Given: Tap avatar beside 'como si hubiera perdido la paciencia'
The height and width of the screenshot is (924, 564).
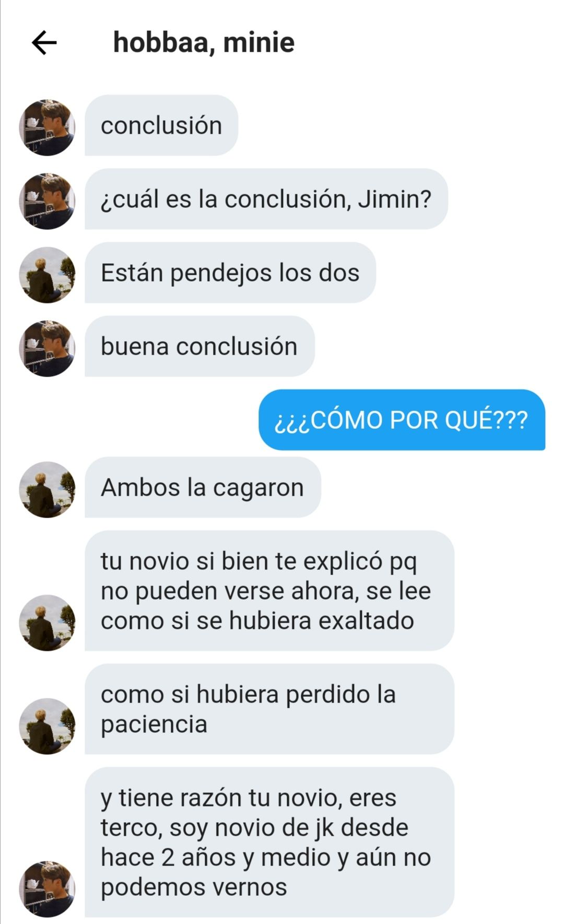Looking at the screenshot, I should (47, 726).
